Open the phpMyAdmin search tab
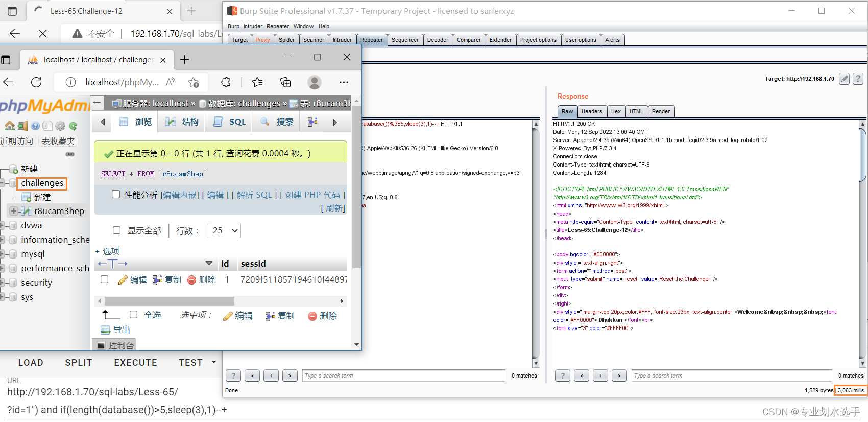This screenshot has width=868, height=422. coord(276,122)
